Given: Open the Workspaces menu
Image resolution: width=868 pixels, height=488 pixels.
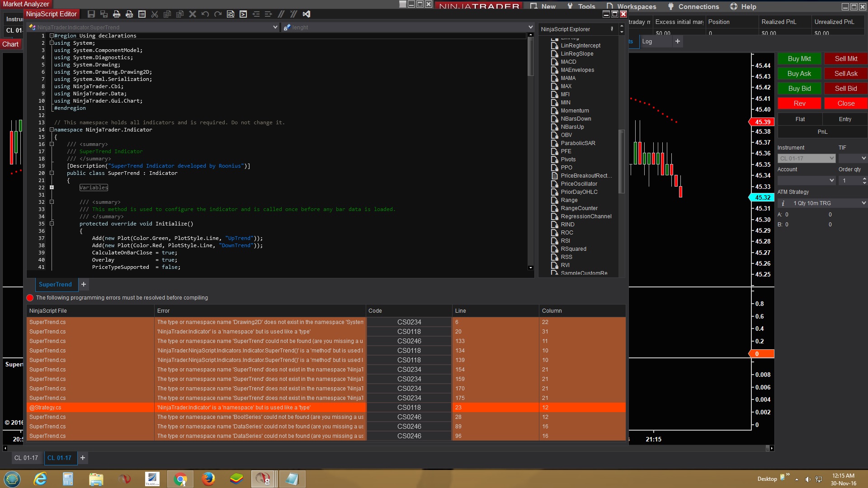Looking at the screenshot, I should point(631,7).
